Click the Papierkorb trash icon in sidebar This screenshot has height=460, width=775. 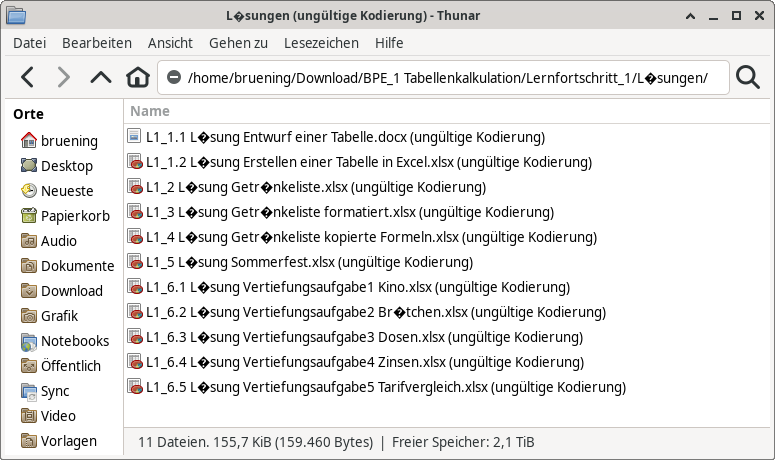pos(29,216)
